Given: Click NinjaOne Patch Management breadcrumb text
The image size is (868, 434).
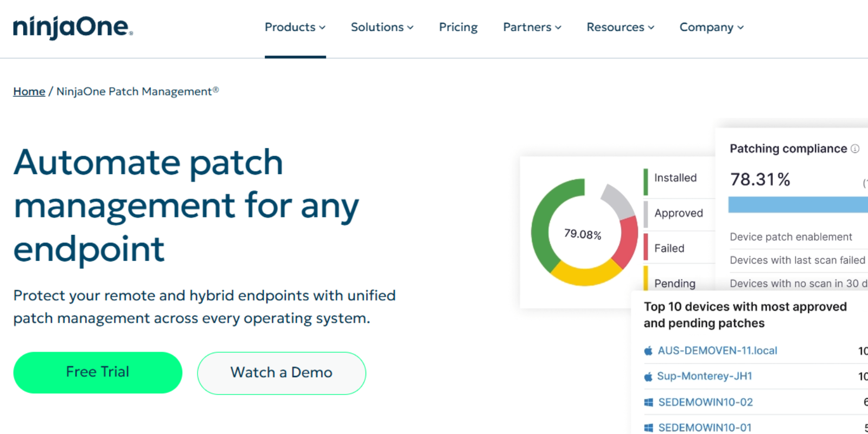Looking at the screenshot, I should click(x=138, y=91).
